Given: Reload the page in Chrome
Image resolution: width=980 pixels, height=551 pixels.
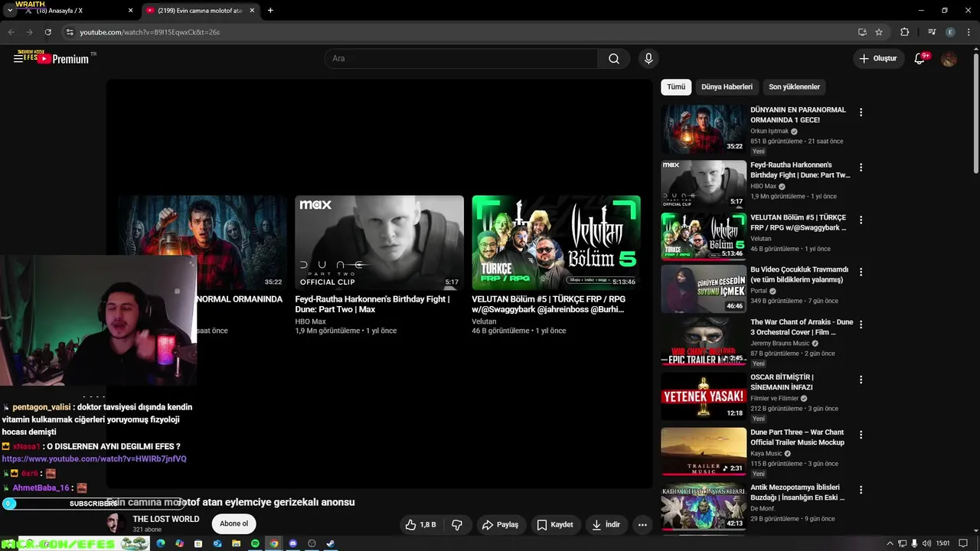Looking at the screenshot, I should pyautogui.click(x=47, y=32).
